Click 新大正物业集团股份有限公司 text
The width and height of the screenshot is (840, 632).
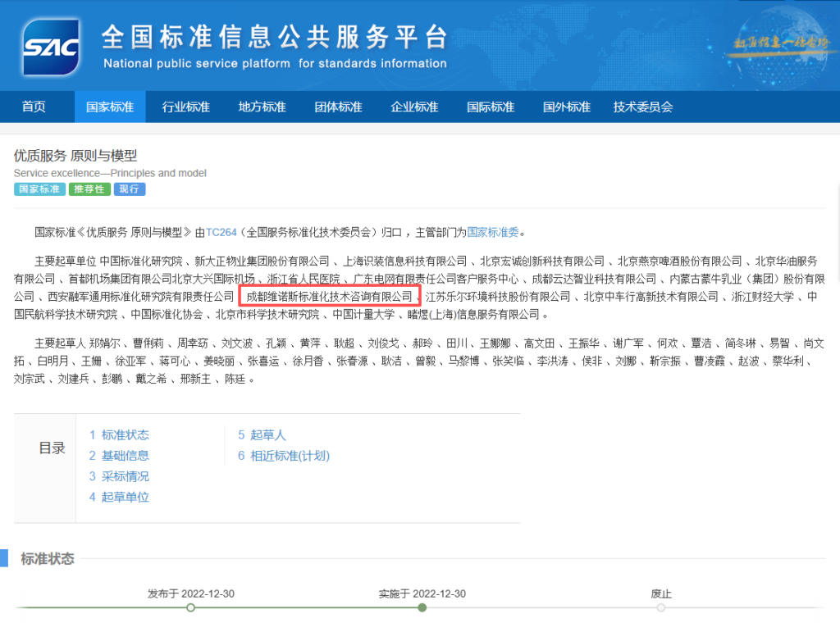point(262,261)
